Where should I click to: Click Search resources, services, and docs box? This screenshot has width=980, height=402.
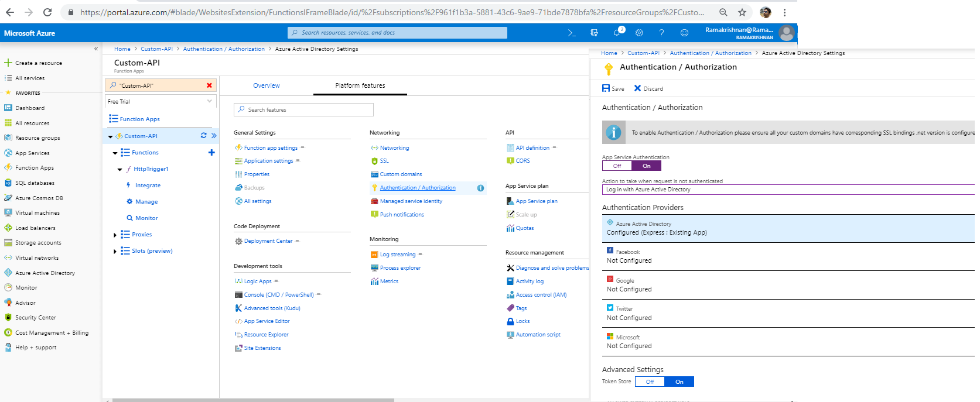click(397, 33)
